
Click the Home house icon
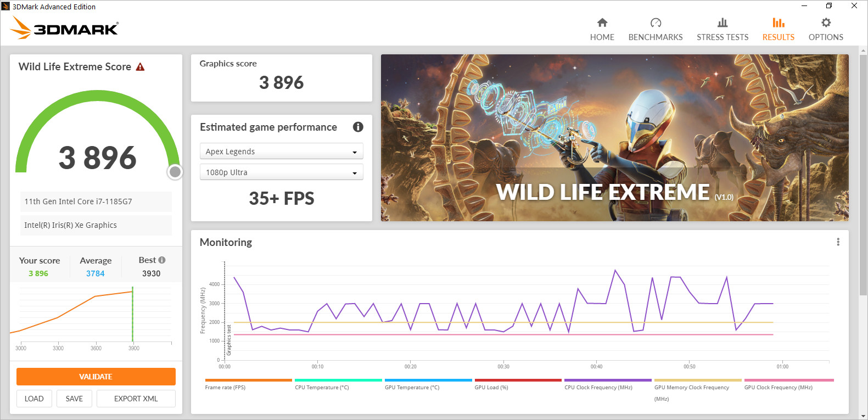(x=602, y=23)
